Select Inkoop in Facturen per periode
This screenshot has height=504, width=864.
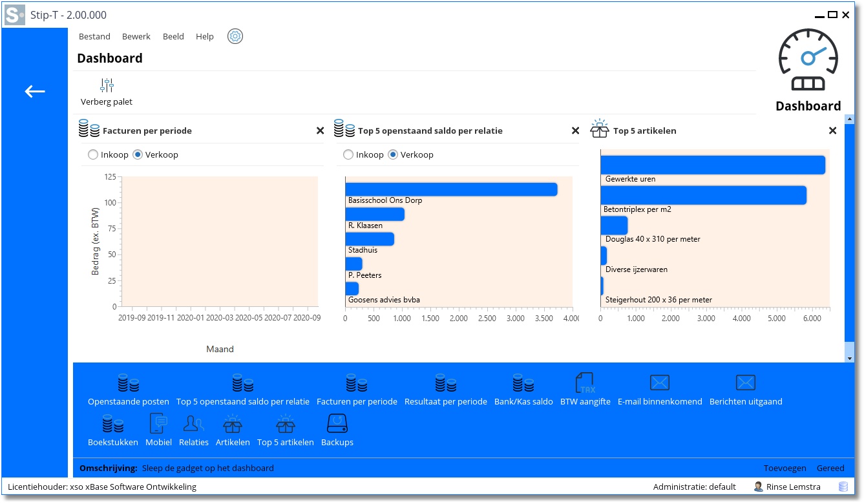[93, 155]
